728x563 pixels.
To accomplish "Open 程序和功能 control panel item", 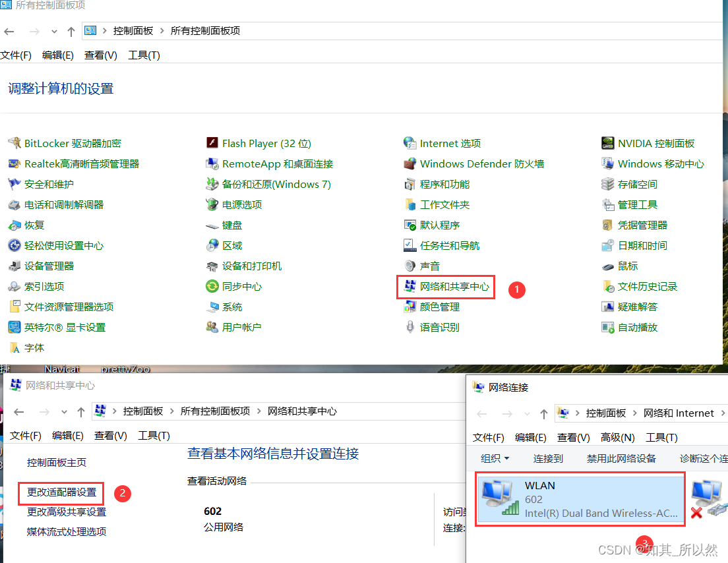I will [x=437, y=184].
